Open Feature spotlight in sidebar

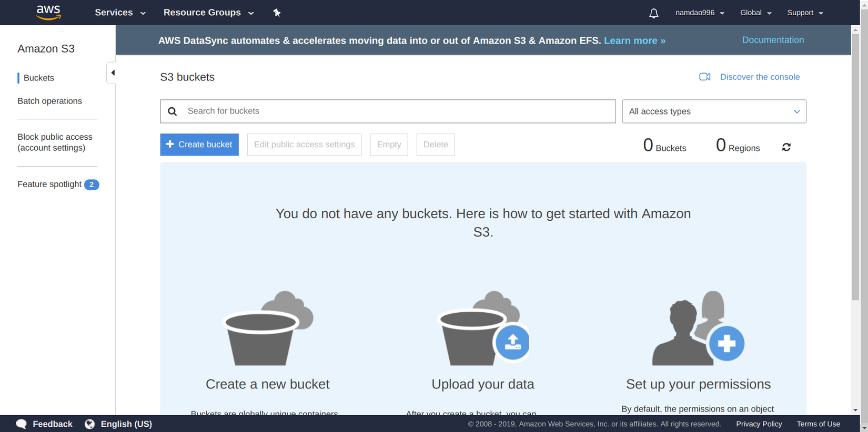(x=49, y=184)
